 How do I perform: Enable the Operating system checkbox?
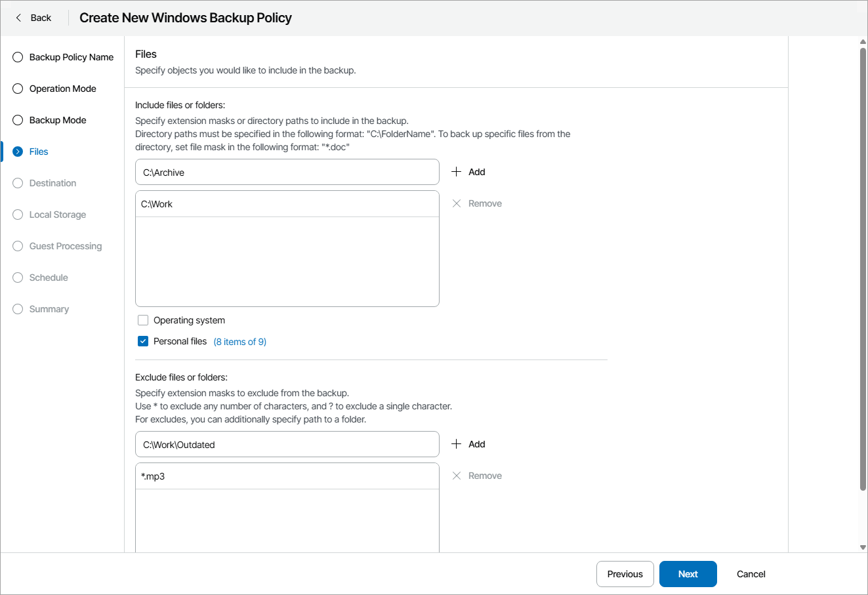point(143,320)
